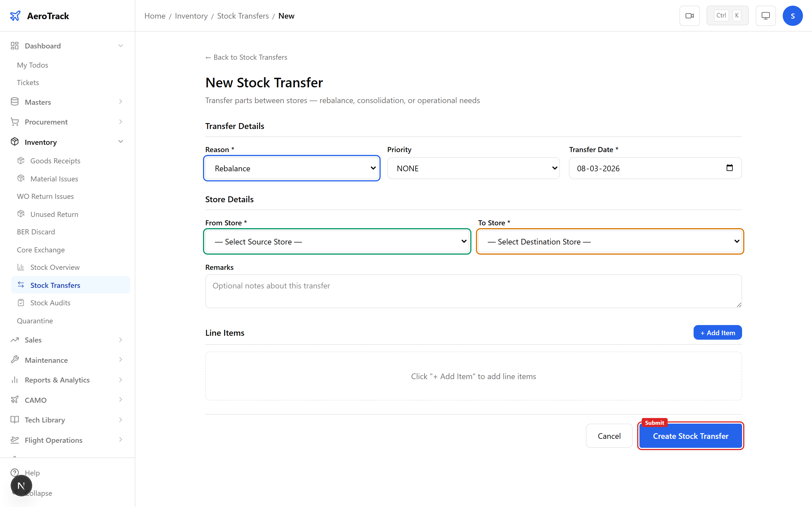Open display settings via the monitor icon

tap(765, 15)
